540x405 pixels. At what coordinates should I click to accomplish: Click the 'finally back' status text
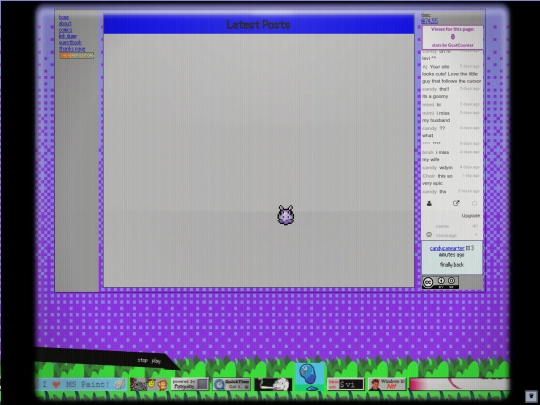(452, 264)
